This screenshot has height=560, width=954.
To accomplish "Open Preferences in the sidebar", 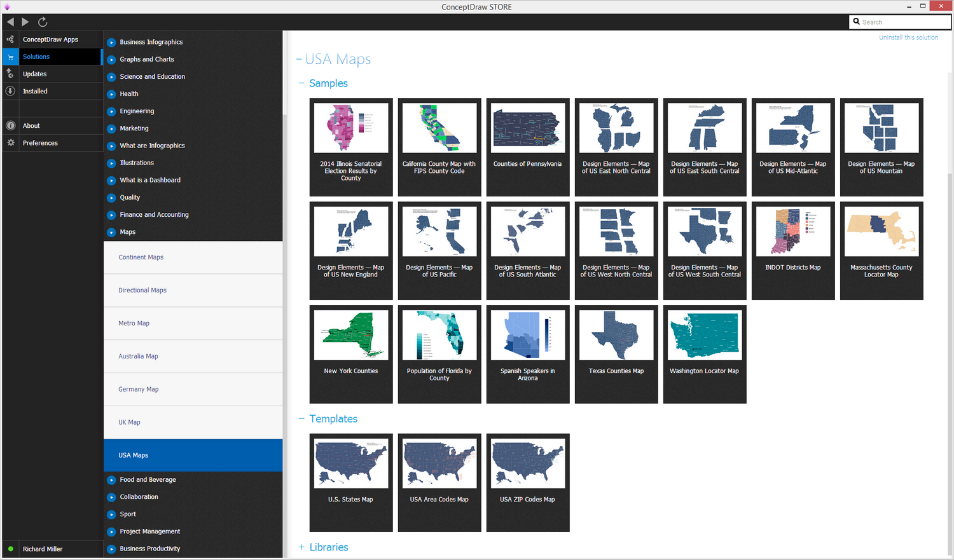I will click(52, 143).
